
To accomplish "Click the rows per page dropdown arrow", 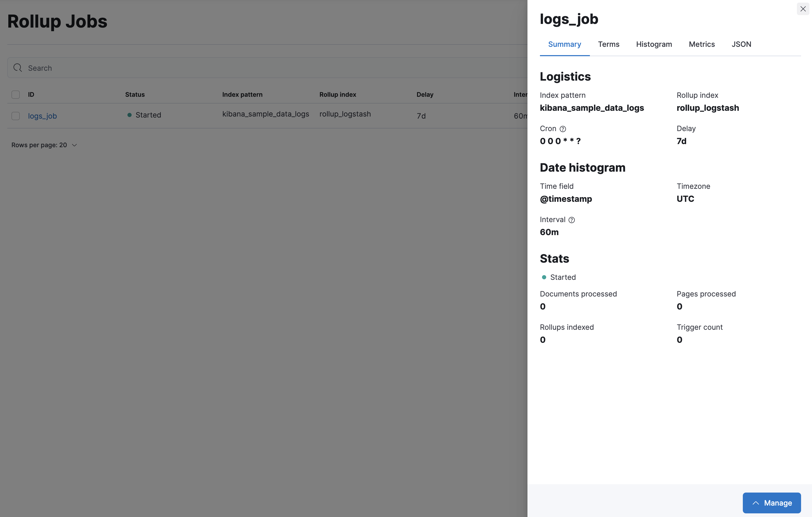I will click(x=75, y=144).
